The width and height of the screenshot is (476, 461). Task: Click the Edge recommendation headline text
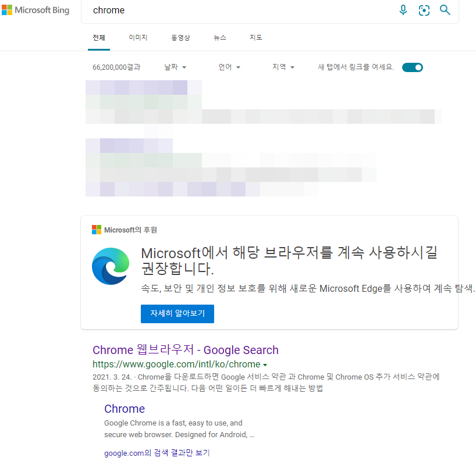tap(289, 260)
